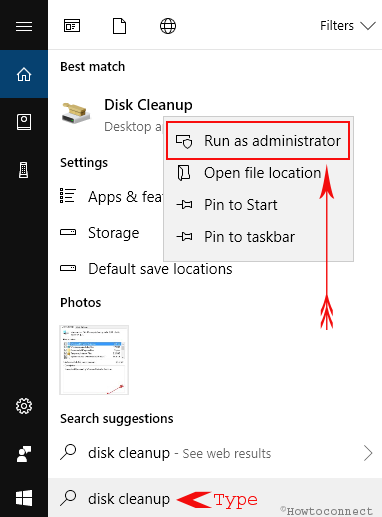382x517 pixels.
Task: Select the Home icon in sidebar
Action: 24,74
